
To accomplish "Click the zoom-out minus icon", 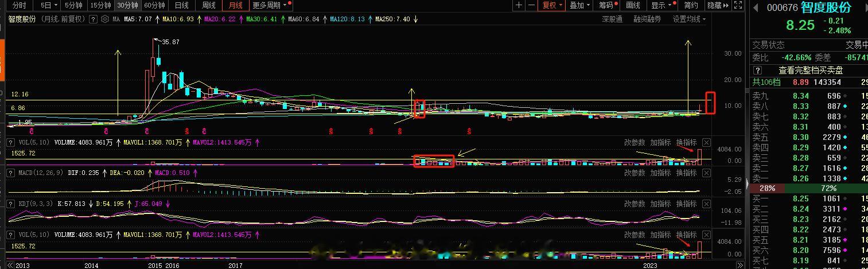I will (532, 5).
